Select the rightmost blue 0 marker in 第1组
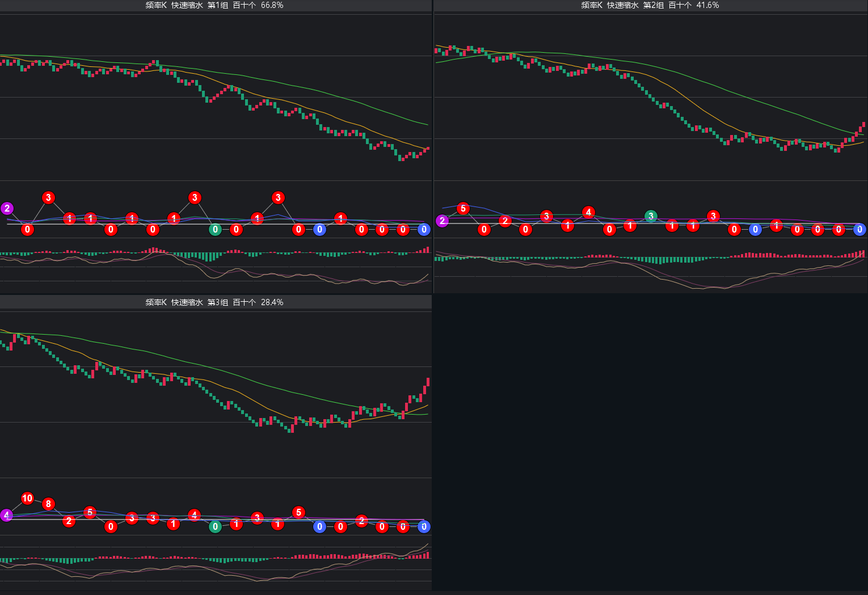Viewport: 868px width, 595px height. click(x=424, y=229)
